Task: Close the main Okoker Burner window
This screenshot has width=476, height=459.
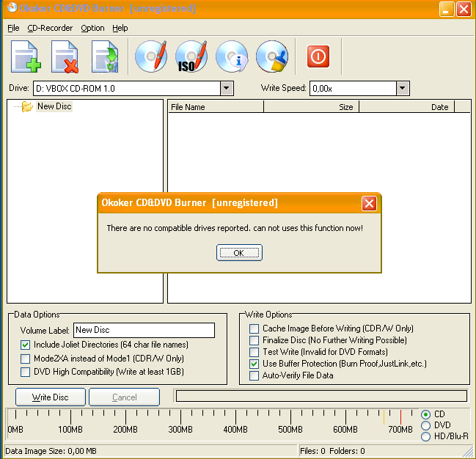Action: [464, 10]
